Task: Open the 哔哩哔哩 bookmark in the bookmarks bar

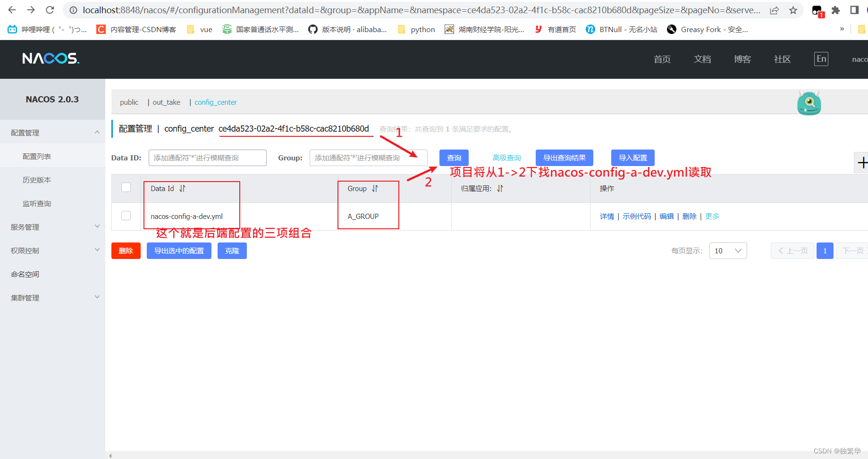Action: tap(47, 29)
